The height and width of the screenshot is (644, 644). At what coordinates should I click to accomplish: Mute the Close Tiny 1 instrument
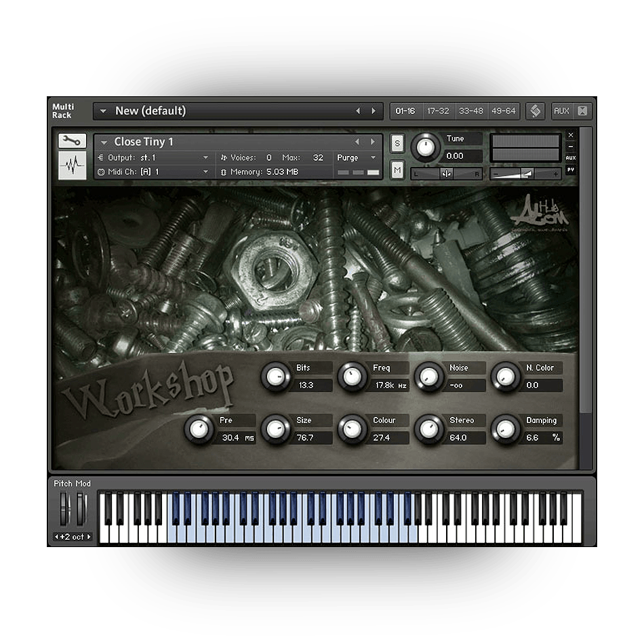click(397, 169)
